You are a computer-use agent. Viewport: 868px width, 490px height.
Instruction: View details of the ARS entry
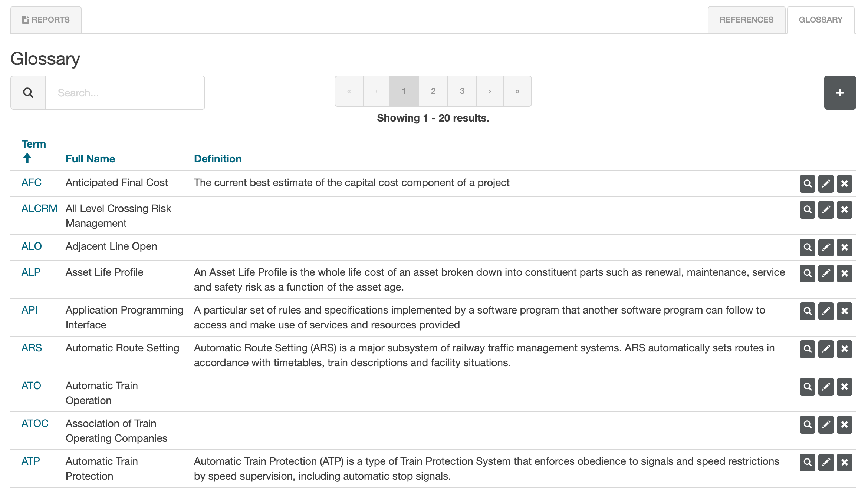coord(807,349)
